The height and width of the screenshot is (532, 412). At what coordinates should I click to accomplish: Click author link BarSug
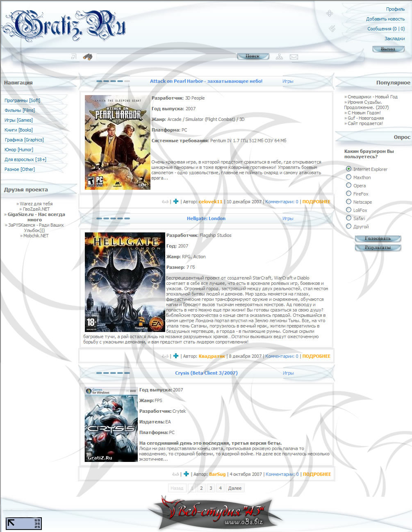pos(217,474)
